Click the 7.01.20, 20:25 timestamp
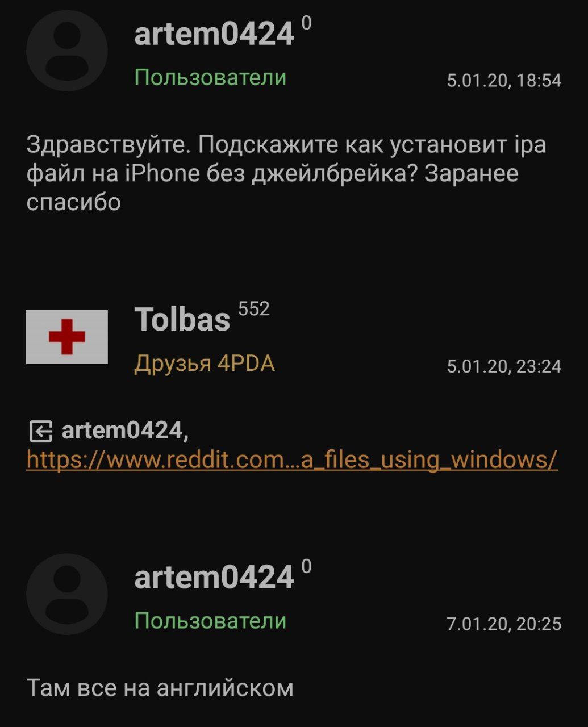The image size is (588, 727). (504, 624)
